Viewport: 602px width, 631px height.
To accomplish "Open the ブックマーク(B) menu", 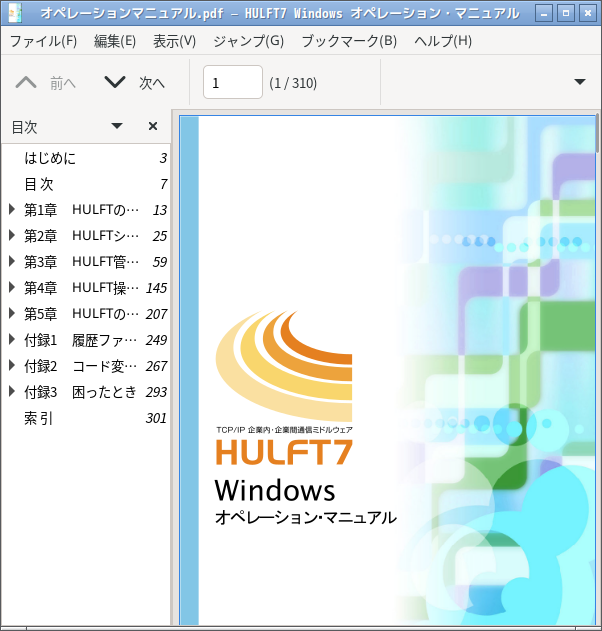I will pos(349,41).
